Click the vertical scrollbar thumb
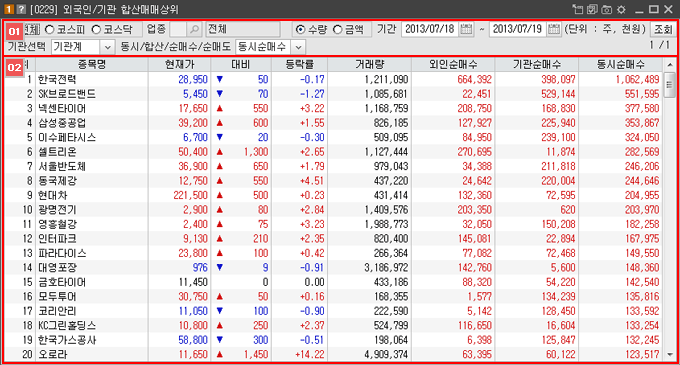The image size is (680, 365). (x=670, y=85)
